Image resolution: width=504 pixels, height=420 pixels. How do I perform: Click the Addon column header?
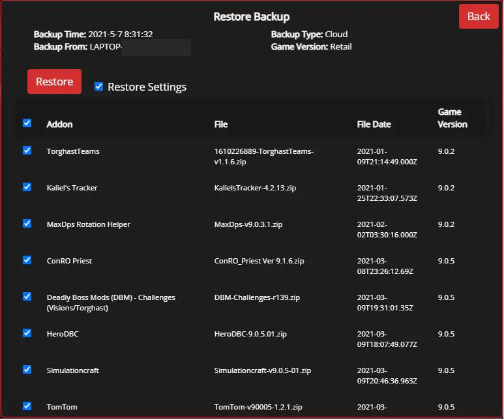pos(59,125)
